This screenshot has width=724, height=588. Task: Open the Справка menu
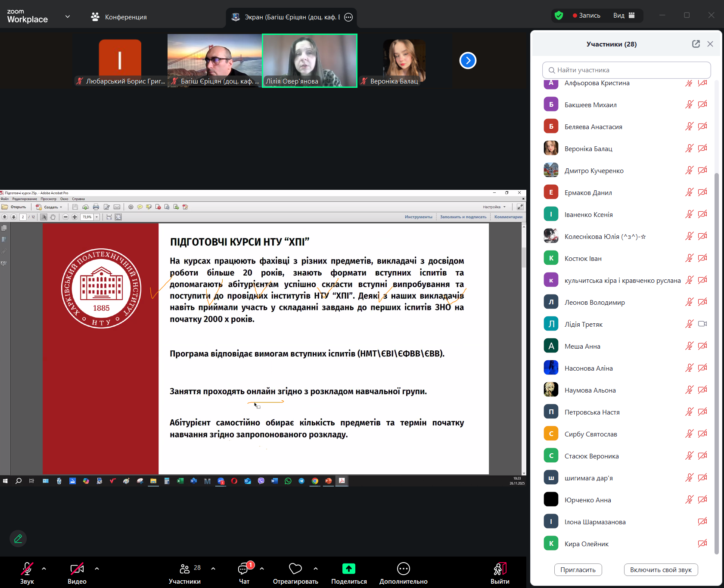point(78,199)
